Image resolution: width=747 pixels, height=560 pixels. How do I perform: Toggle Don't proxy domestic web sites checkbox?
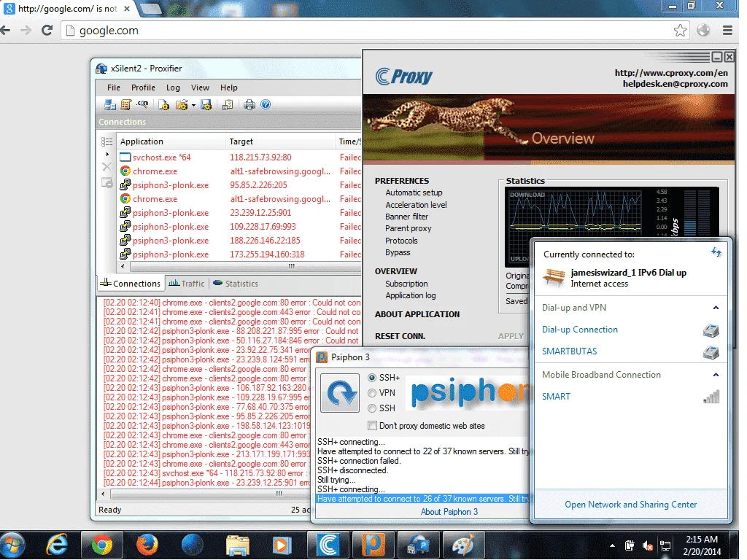pyautogui.click(x=372, y=426)
